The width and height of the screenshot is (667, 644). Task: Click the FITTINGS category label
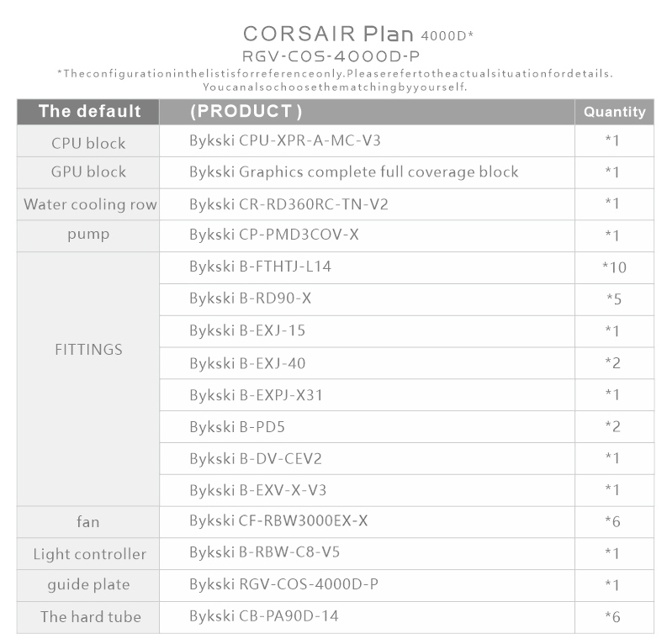tap(88, 350)
